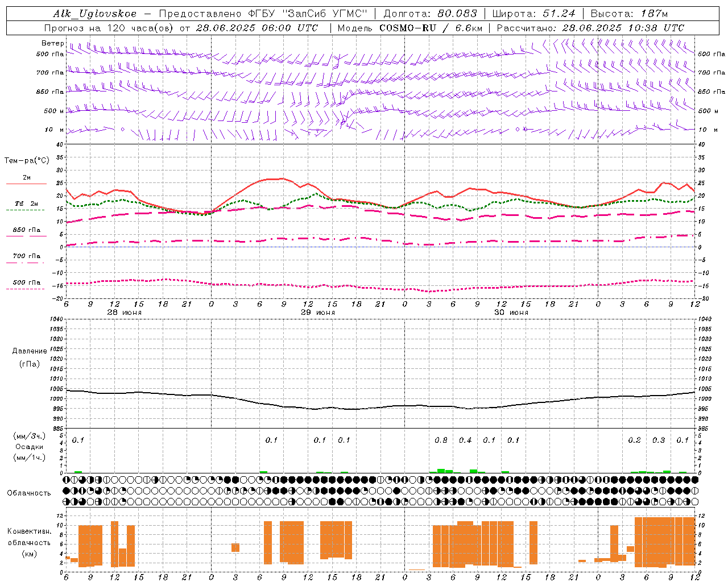Click the "Td 2м" dew point legend entry

[x=26, y=203]
